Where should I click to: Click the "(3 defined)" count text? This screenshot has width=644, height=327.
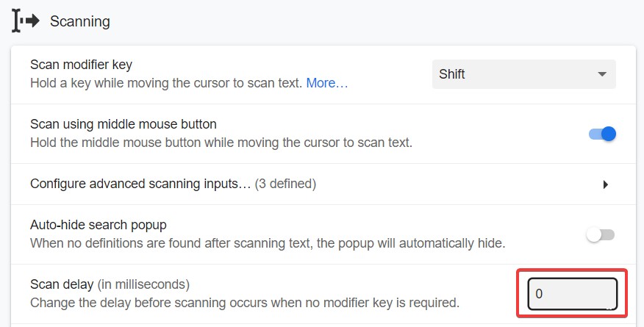tap(285, 184)
